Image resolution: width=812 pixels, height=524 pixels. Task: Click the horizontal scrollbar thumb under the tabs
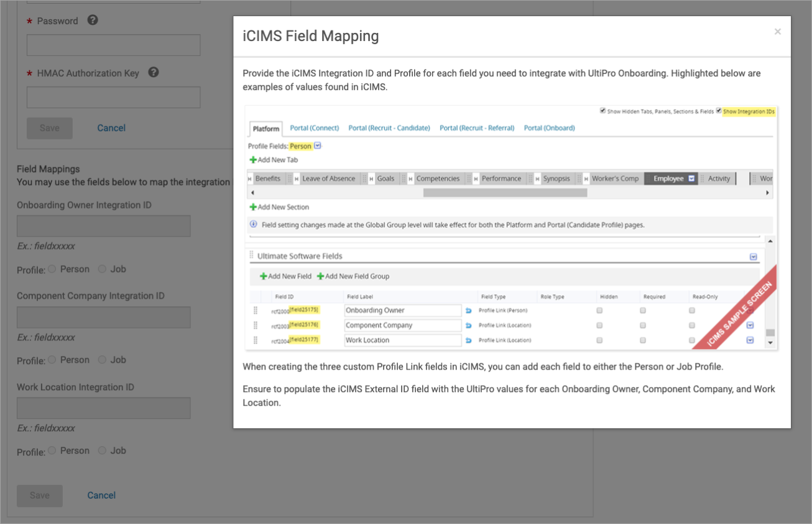(505, 193)
